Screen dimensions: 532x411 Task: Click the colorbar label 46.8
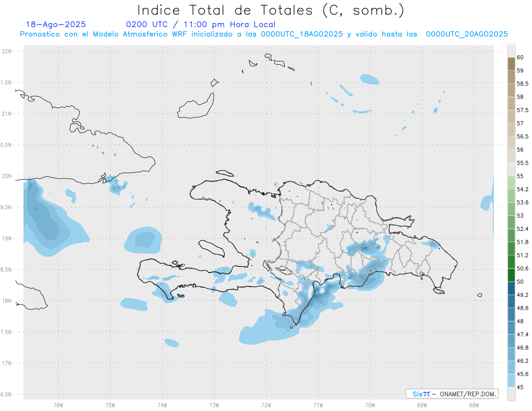coord(522,348)
